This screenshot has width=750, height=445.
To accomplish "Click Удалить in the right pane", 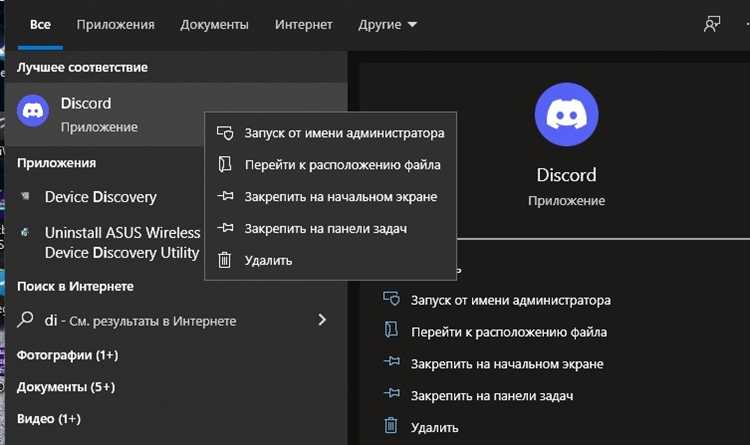I will coord(434,428).
